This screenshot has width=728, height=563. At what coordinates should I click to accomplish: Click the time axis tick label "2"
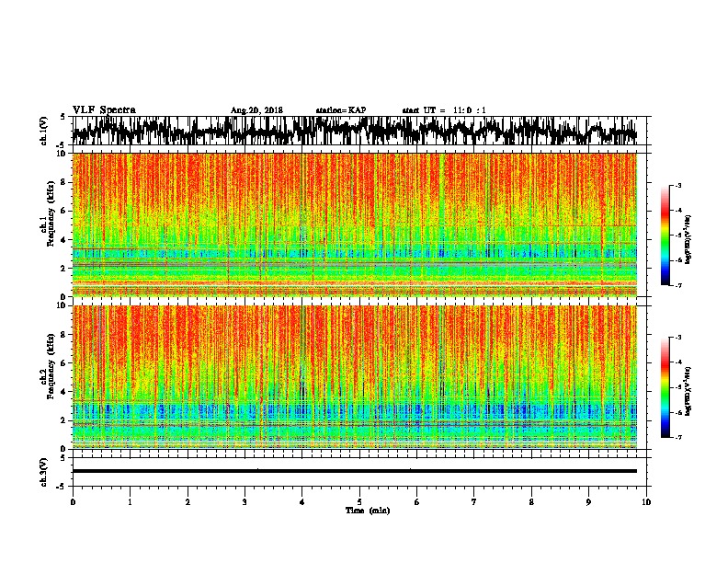pos(188,502)
